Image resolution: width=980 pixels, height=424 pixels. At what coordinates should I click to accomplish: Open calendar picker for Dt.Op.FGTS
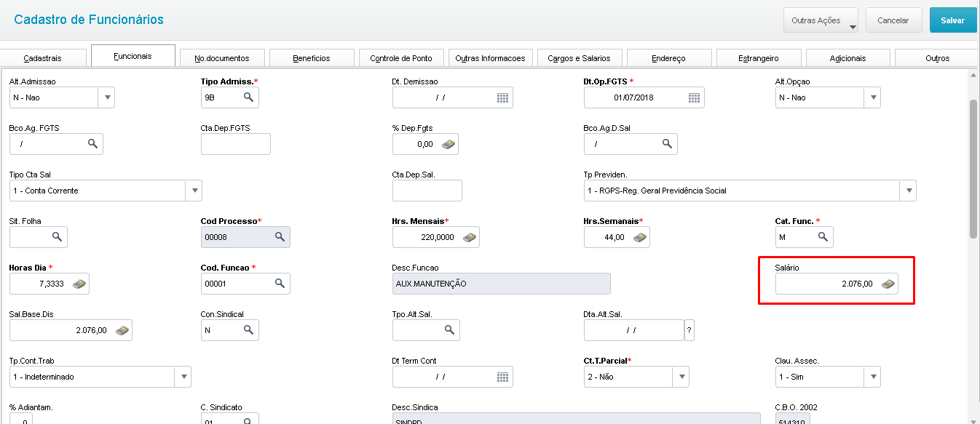(x=694, y=97)
